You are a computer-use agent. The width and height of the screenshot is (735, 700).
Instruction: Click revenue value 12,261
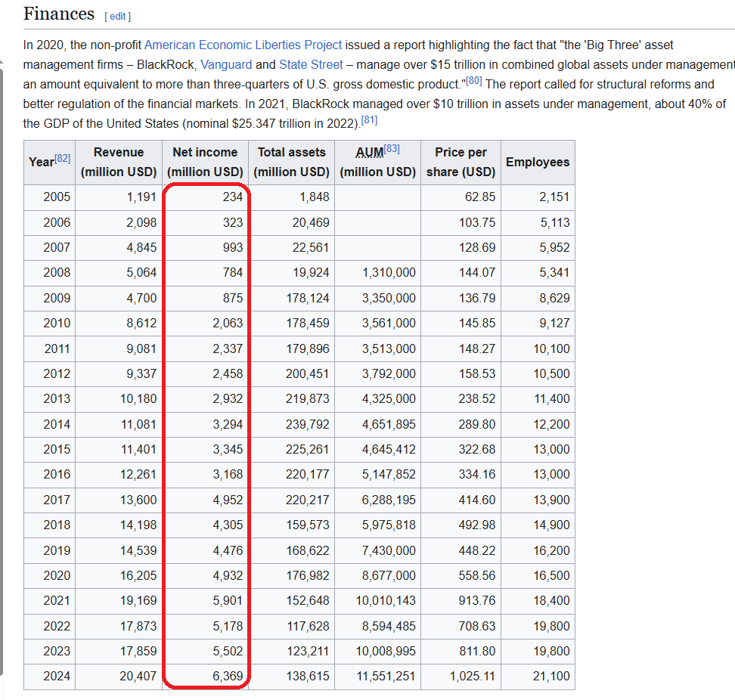(138, 474)
